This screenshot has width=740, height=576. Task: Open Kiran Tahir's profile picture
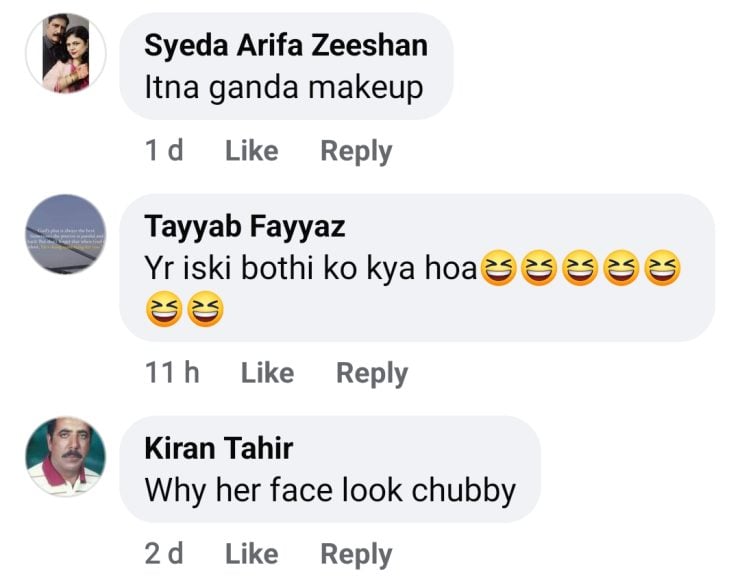pyautogui.click(x=66, y=457)
